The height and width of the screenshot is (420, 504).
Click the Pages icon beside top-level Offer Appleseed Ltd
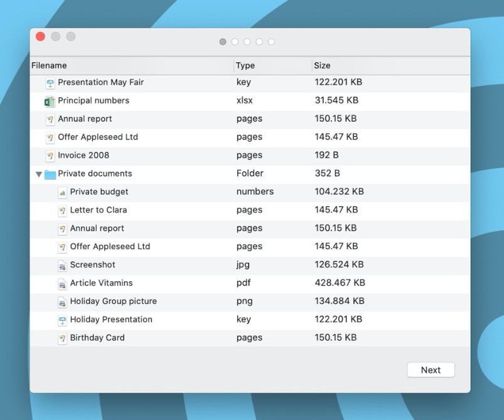point(50,138)
